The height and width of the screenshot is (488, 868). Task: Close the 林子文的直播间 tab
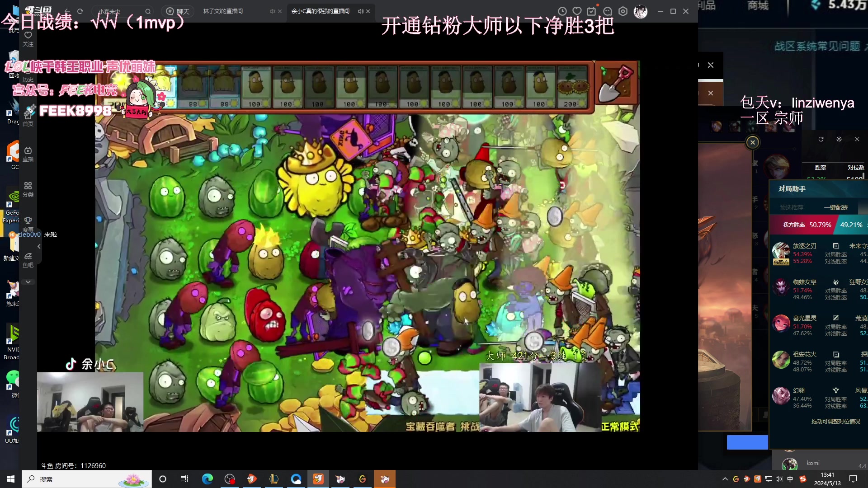click(280, 11)
